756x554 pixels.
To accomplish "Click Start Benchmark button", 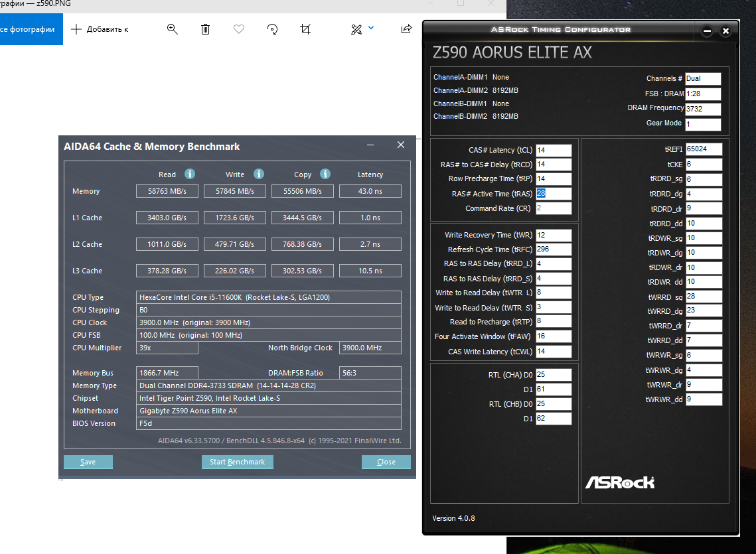I will (x=237, y=462).
